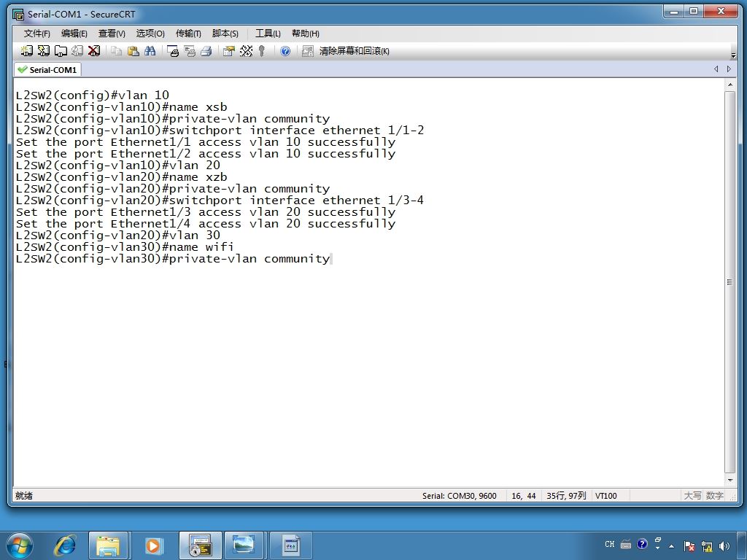Click 'Set the port Ethernet1/1' line

[205, 142]
